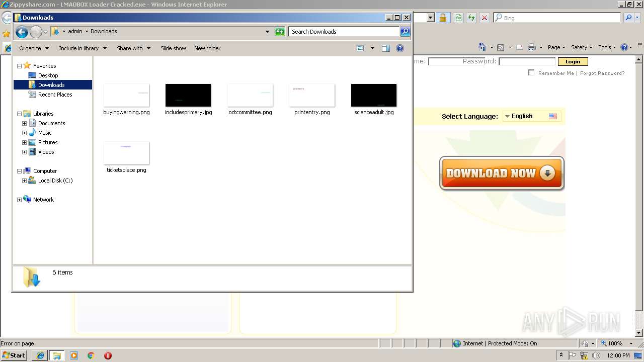Open Windows Media Player taskbar icon

(x=74, y=355)
